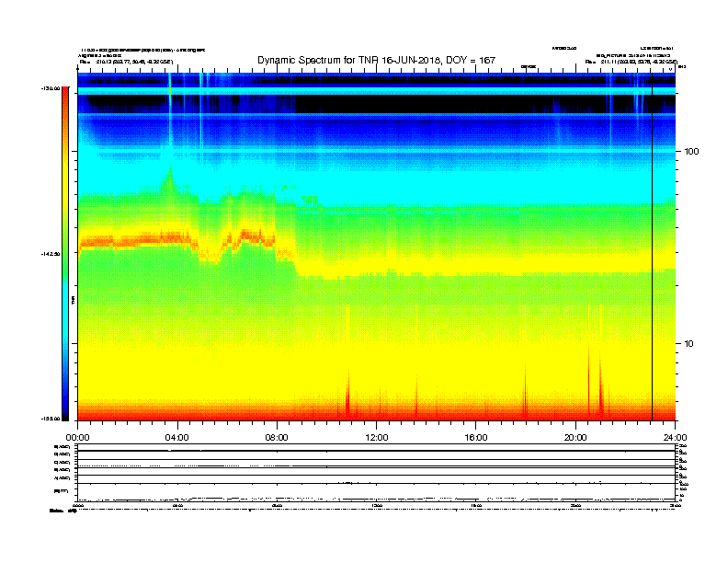Screen dimensions: 728x563
Task: Click the -155.00 color scale label
Action: [x=51, y=419]
